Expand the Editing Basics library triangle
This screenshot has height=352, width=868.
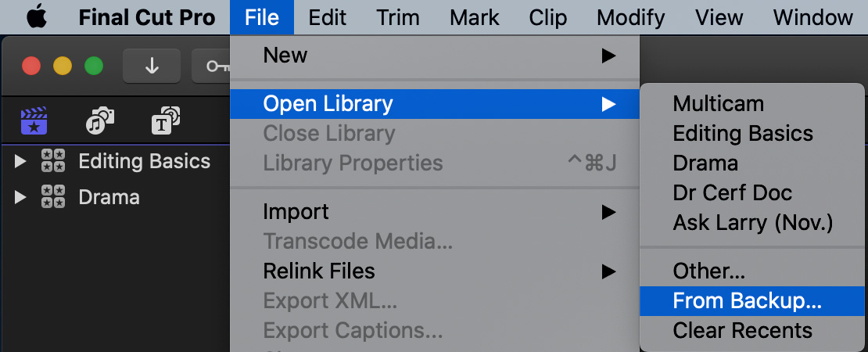tap(20, 161)
